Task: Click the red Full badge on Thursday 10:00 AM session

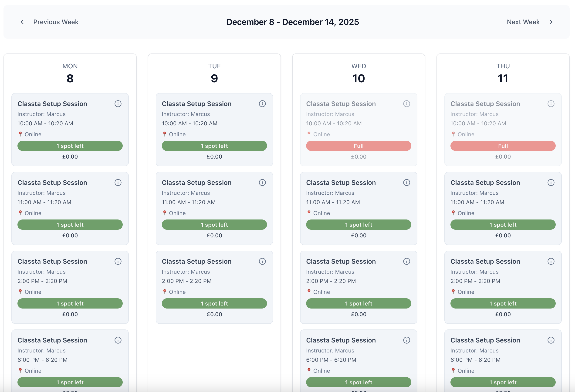Action: [x=503, y=146]
